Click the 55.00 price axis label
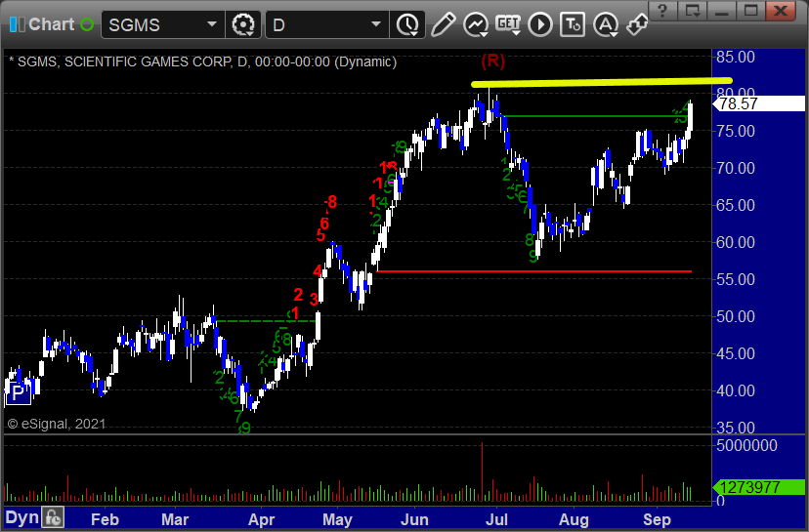Viewport: 809px width, 532px height. click(x=736, y=279)
